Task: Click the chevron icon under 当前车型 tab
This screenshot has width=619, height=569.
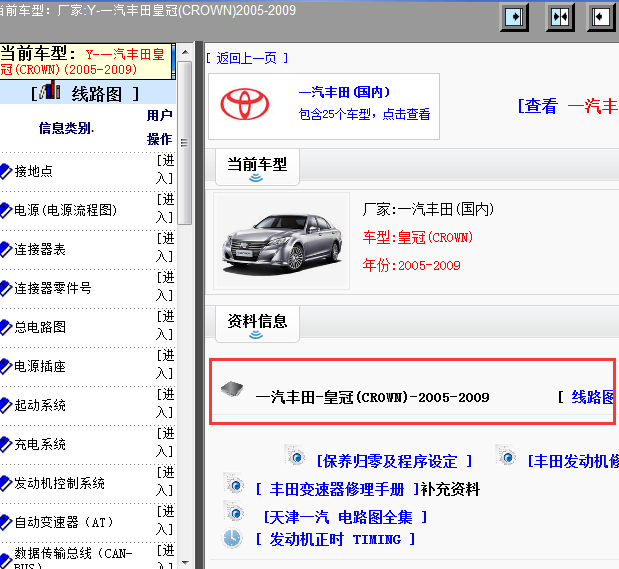Action: [x=256, y=178]
